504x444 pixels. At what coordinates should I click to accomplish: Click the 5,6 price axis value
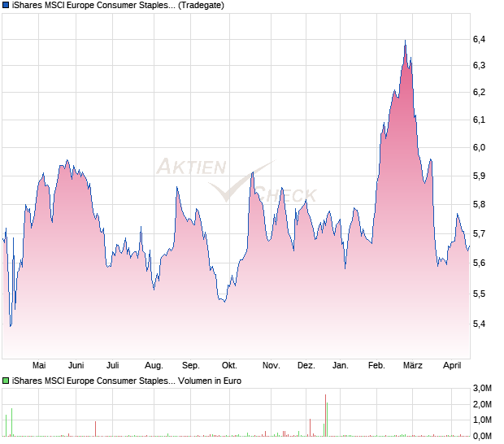(479, 263)
